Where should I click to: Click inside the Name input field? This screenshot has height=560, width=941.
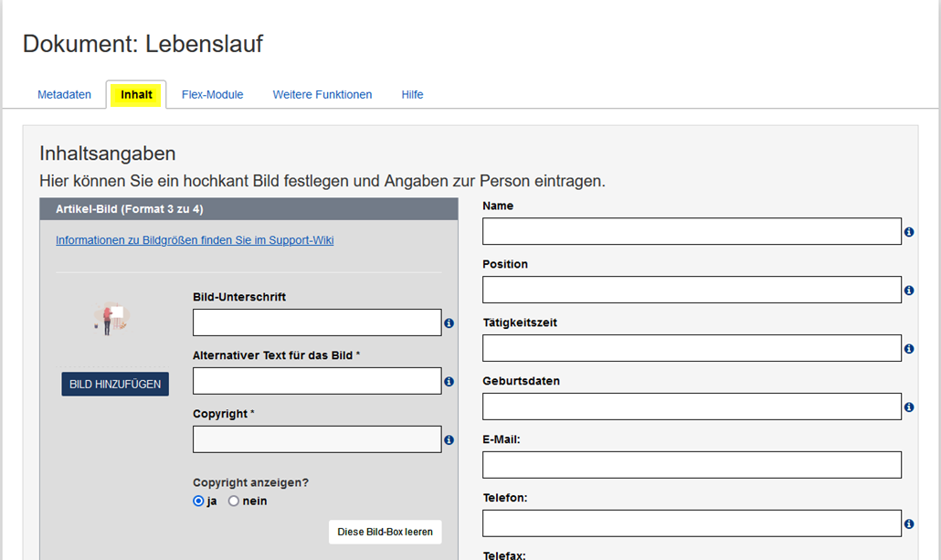pos(691,231)
